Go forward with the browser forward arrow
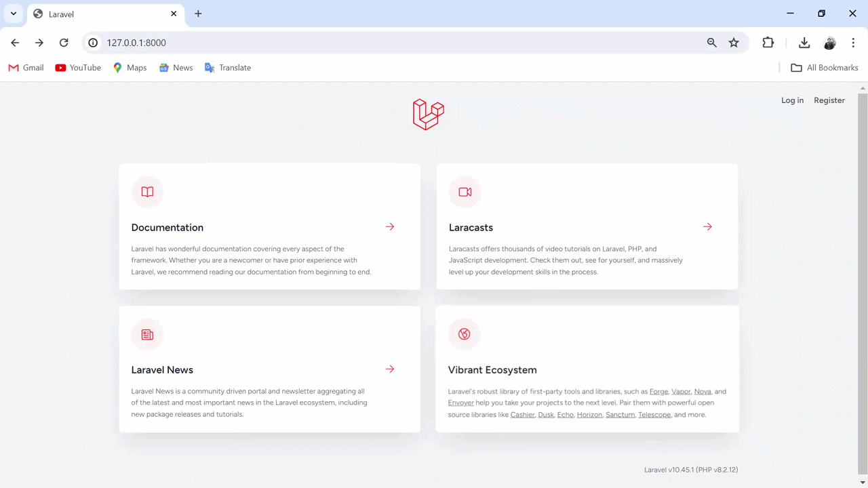Screen dimensions: 868x488 point(39,43)
